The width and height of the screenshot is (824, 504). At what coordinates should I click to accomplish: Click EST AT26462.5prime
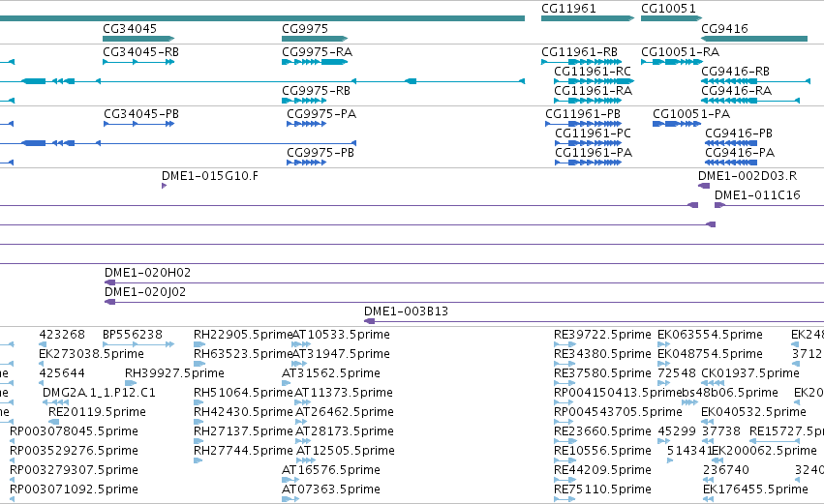click(302, 422)
